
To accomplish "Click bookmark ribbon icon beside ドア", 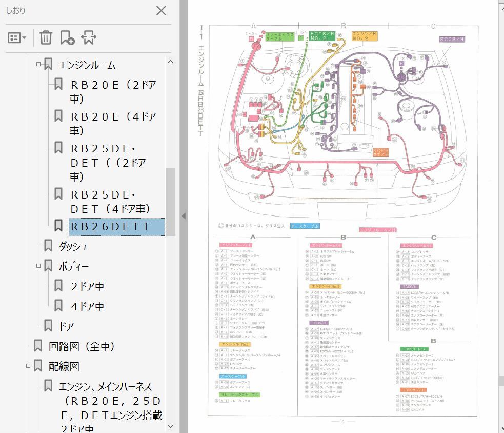I will tap(48, 325).
